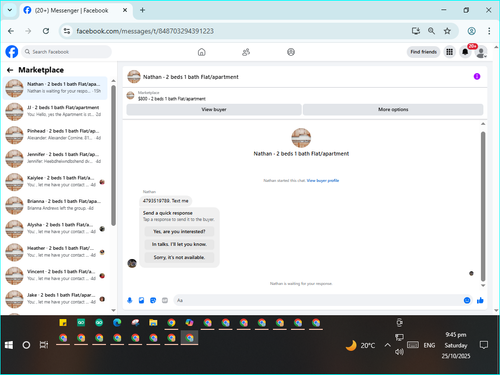Image resolution: width=500 pixels, height=375 pixels.
Task: Click the install app icon in address bar
Action: click(415, 31)
